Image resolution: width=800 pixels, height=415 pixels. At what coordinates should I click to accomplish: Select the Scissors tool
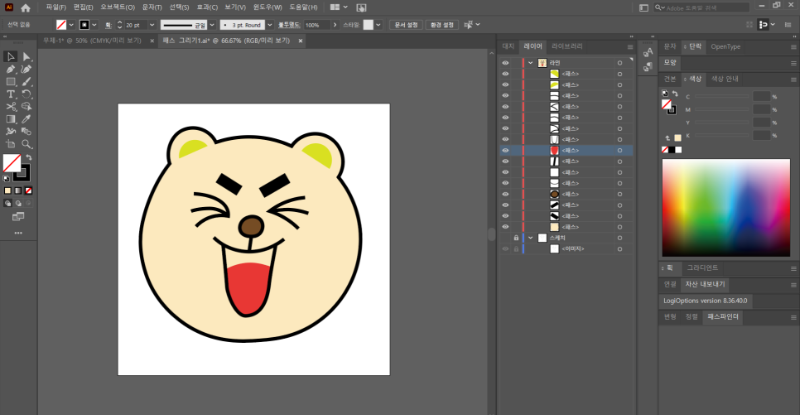11,107
